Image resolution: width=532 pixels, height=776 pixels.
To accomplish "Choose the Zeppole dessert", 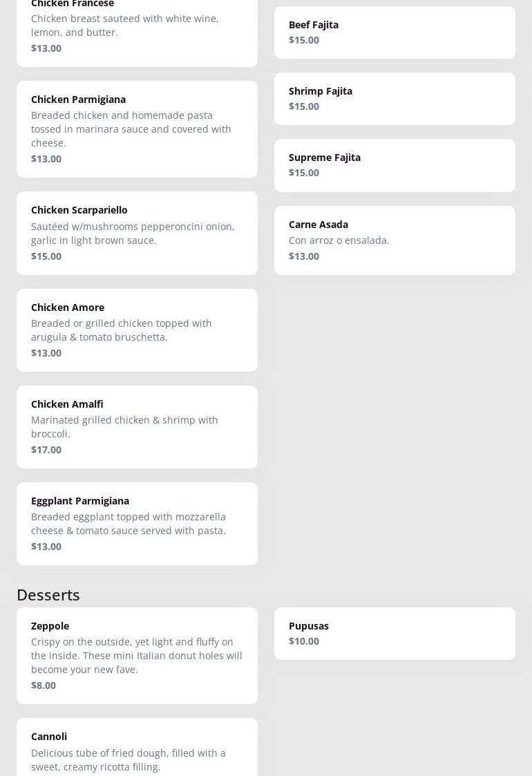I will pyautogui.click(x=137, y=655).
